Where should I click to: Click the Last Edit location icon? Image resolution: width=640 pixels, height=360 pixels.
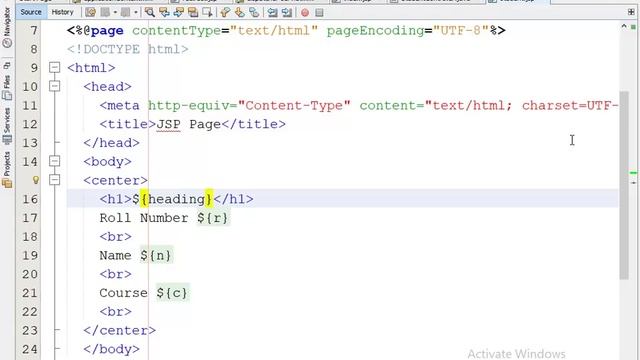[91, 13]
